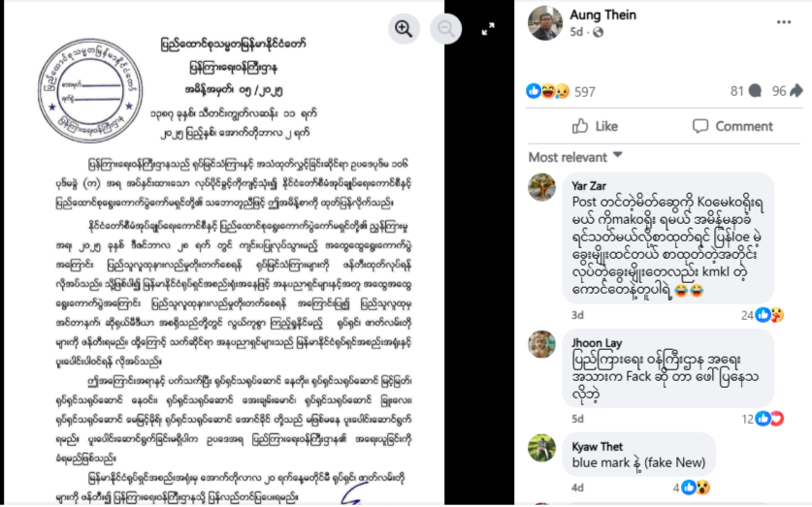Screen dimensions: 812x507
Task: Enter fullscreen with the expand arrows icon
Action: coord(488,29)
